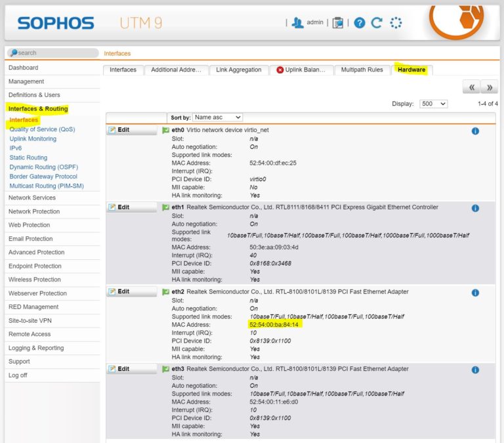This screenshot has height=443, width=504.
Task: Edit the eth1 hardware settings
Action: click(x=132, y=207)
